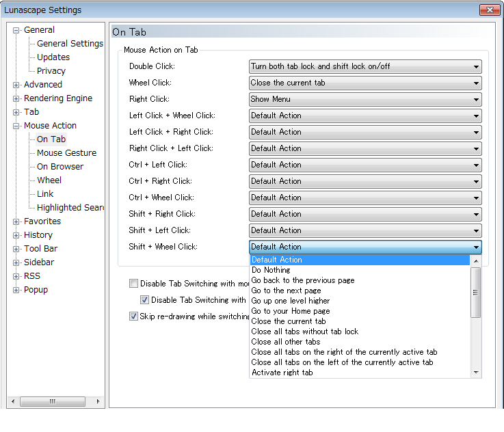Image resolution: width=504 pixels, height=432 pixels.
Task: Choose Go back to the previous page
Action: [360, 280]
